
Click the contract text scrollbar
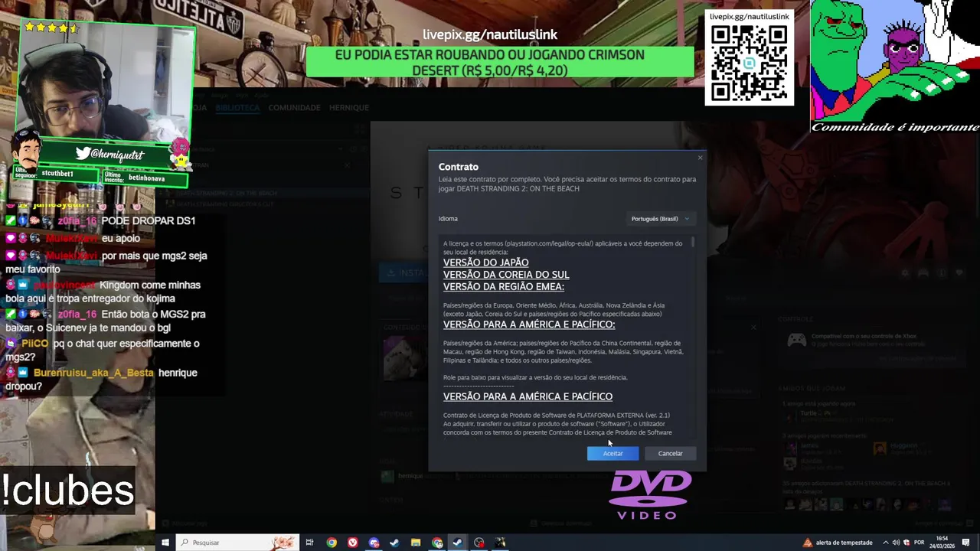(693, 242)
